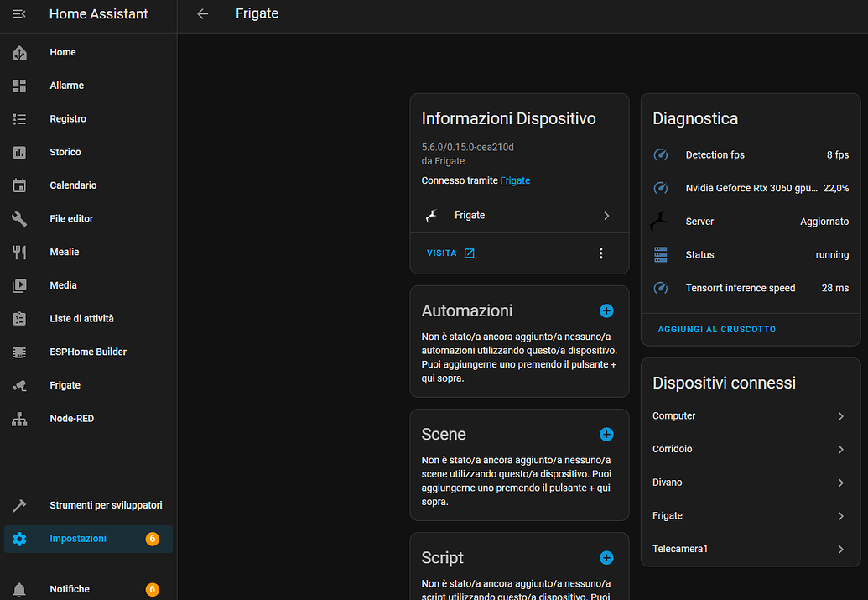Open the Computer connected device chevron
868x600 pixels.
(840, 416)
